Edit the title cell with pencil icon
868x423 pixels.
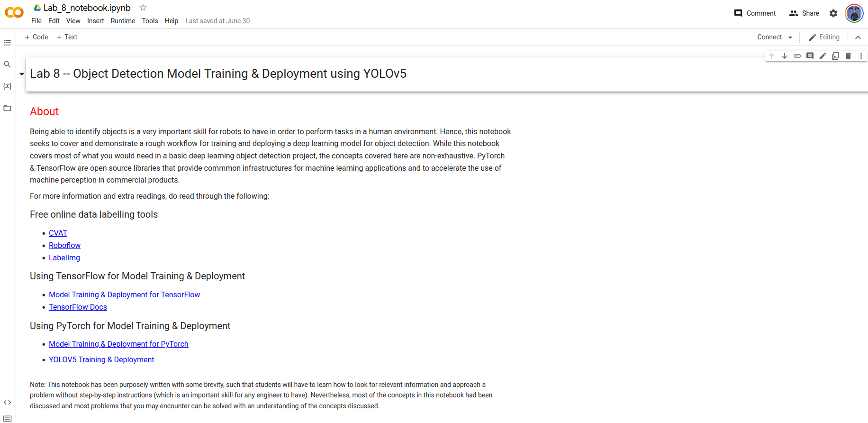[823, 56]
